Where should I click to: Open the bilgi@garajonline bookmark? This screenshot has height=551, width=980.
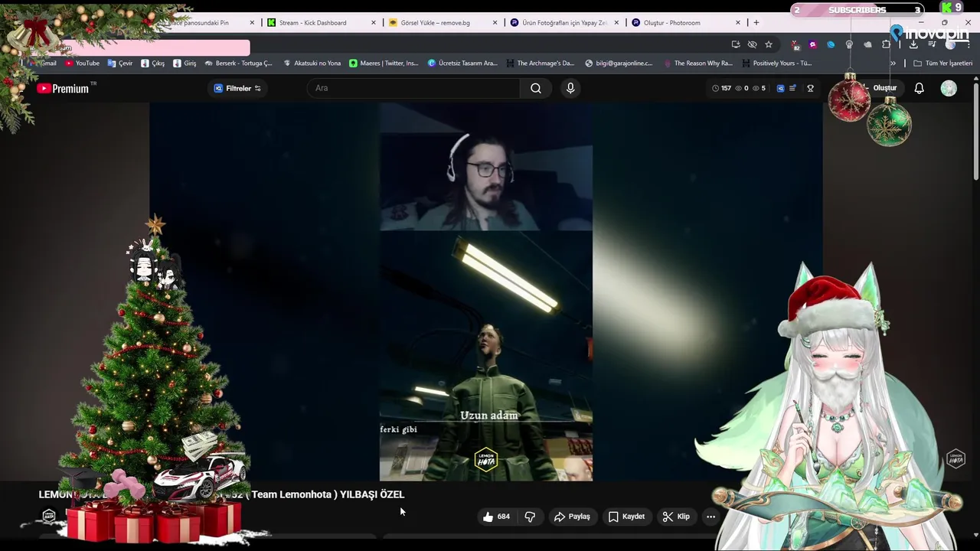pos(619,64)
